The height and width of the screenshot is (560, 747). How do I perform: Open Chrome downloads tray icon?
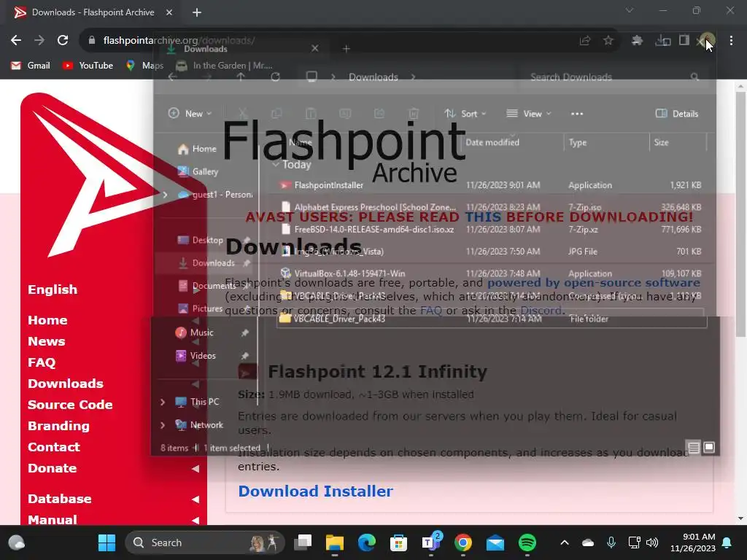click(x=662, y=41)
